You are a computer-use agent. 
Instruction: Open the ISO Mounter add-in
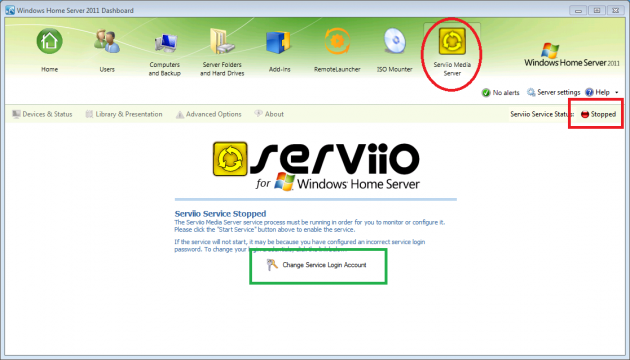click(395, 50)
